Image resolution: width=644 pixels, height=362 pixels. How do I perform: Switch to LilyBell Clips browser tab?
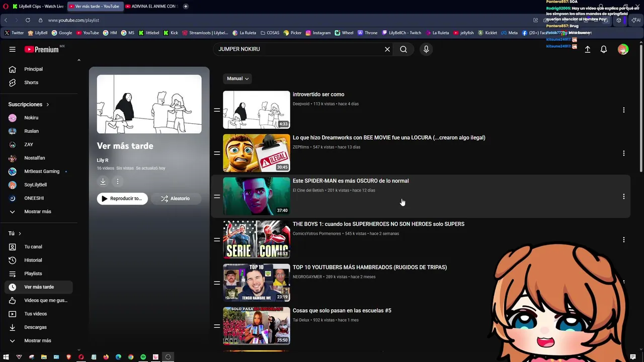tap(38, 6)
